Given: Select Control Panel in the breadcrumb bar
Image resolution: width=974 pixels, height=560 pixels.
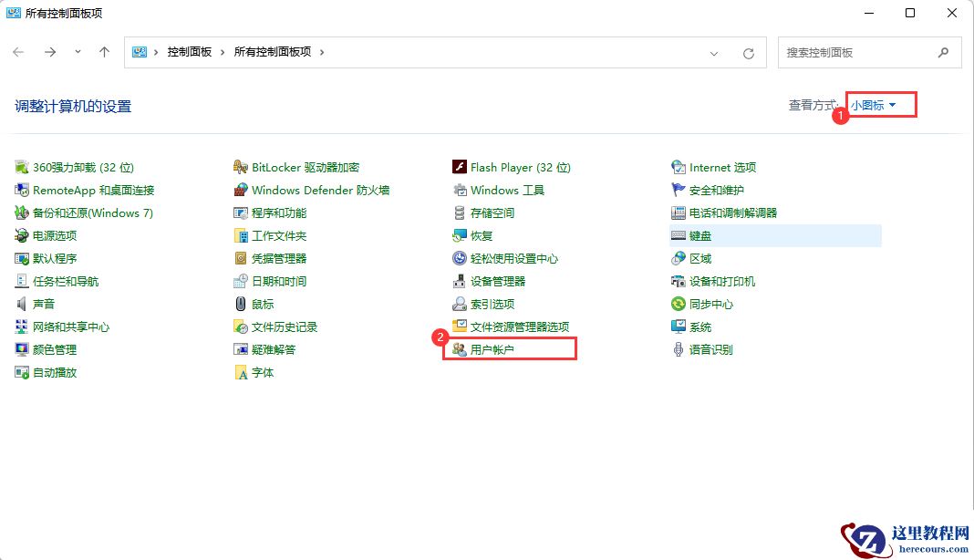Looking at the screenshot, I should point(189,52).
